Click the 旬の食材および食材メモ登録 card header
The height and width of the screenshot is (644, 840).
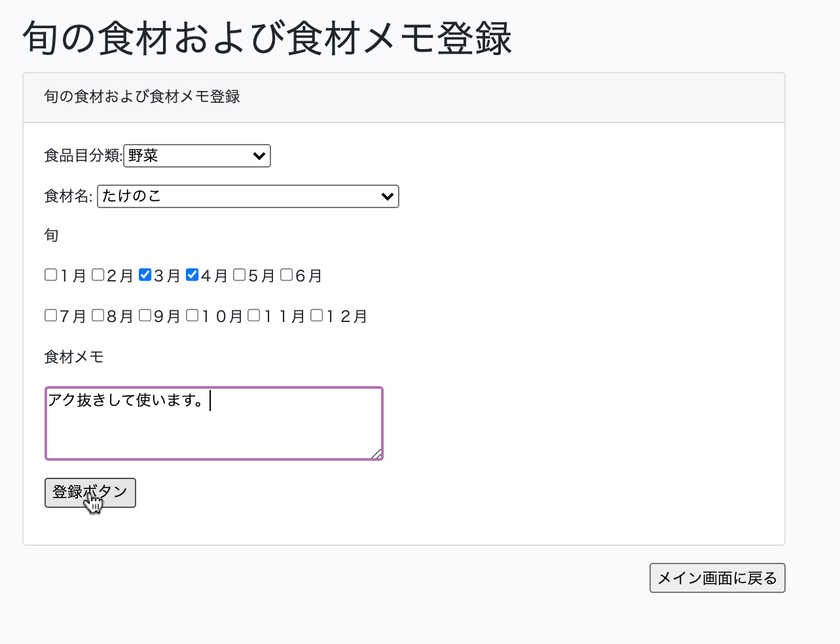[x=403, y=97]
